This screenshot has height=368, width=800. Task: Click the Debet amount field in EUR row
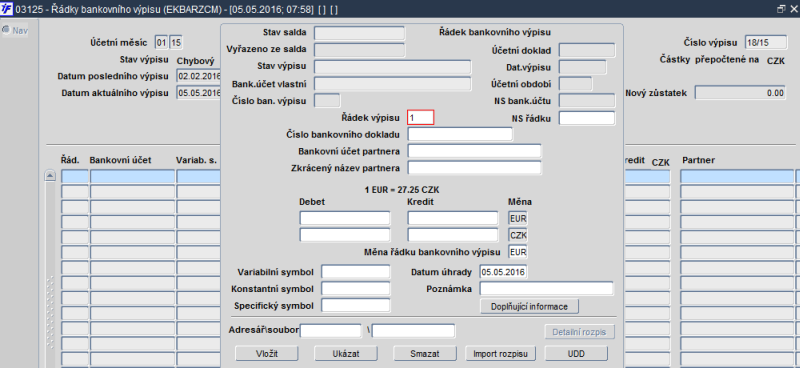[344, 218]
